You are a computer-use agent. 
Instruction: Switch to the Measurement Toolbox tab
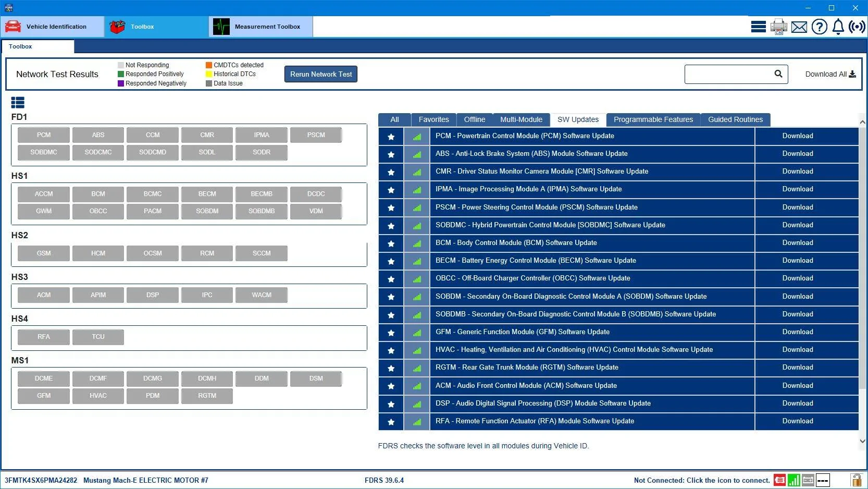261,27
